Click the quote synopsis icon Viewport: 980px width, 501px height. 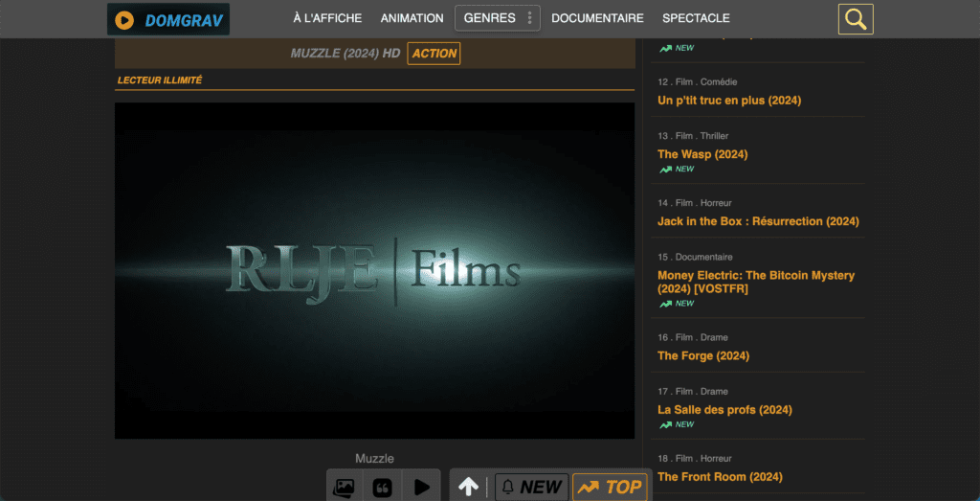(x=383, y=488)
